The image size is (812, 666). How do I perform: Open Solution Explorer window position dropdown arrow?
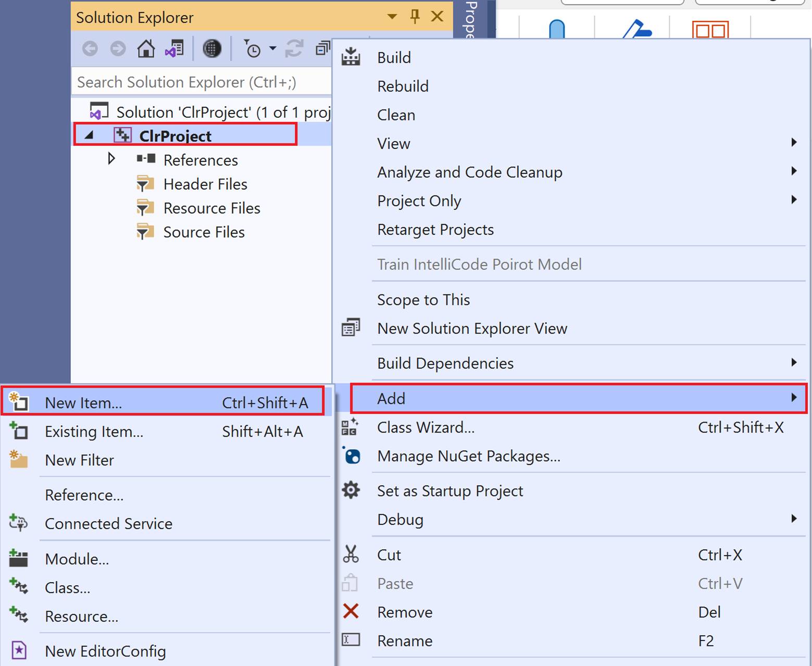click(x=392, y=17)
